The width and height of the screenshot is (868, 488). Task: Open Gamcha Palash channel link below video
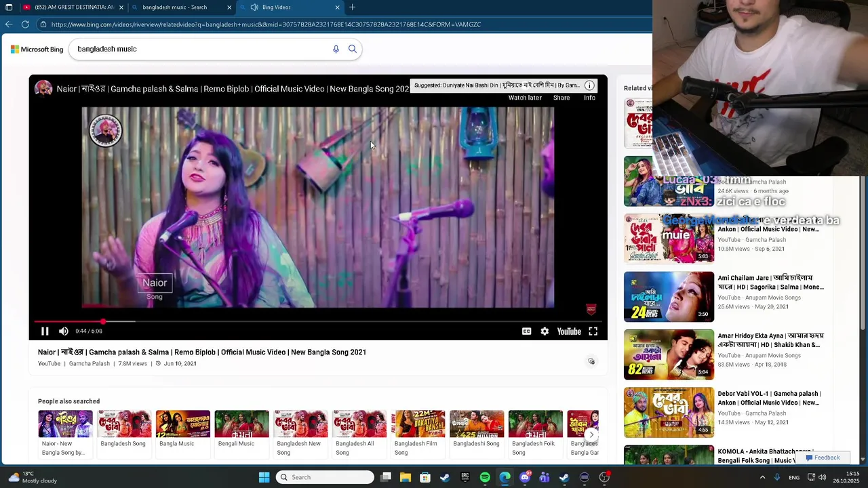click(x=89, y=364)
